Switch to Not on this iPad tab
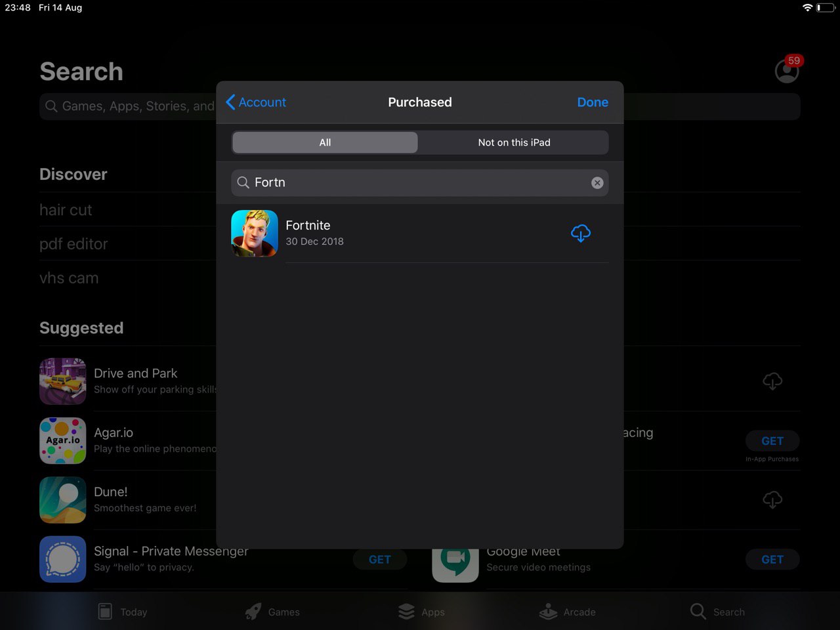 tap(514, 142)
